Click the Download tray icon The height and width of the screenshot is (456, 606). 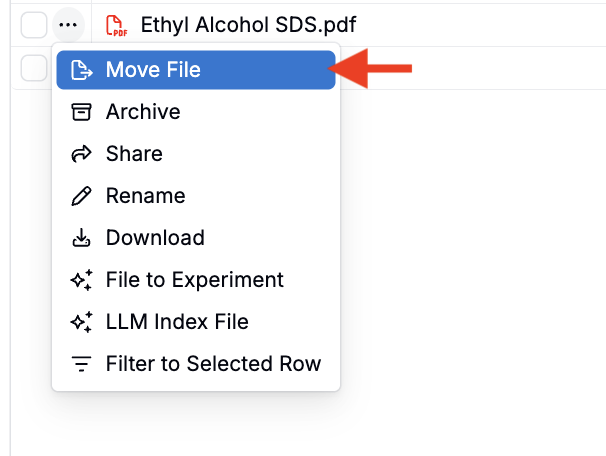click(81, 238)
